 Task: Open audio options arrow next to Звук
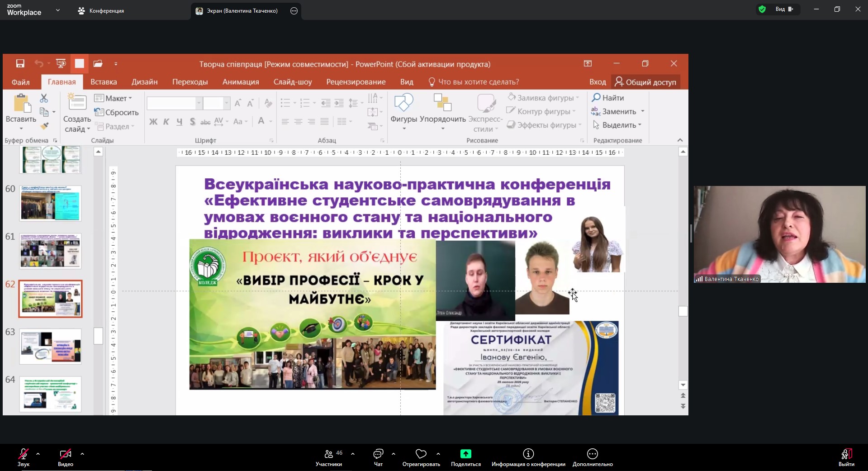point(38,453)
